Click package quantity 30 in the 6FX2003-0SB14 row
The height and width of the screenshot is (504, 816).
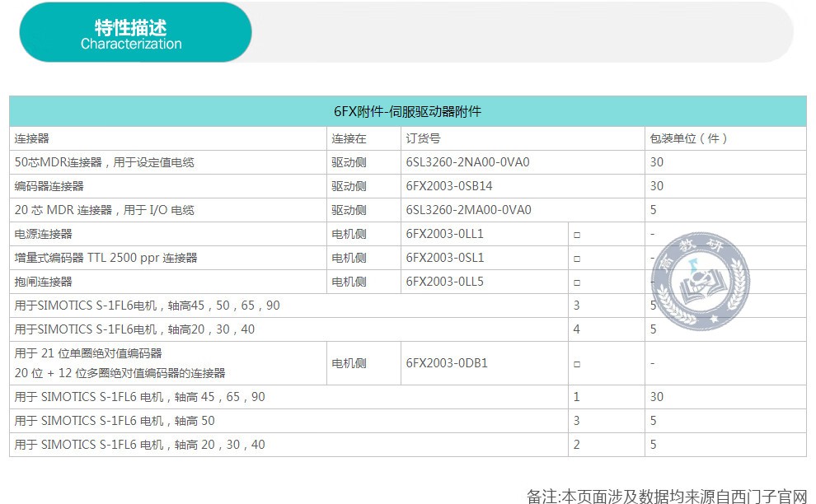pos(657,186)
